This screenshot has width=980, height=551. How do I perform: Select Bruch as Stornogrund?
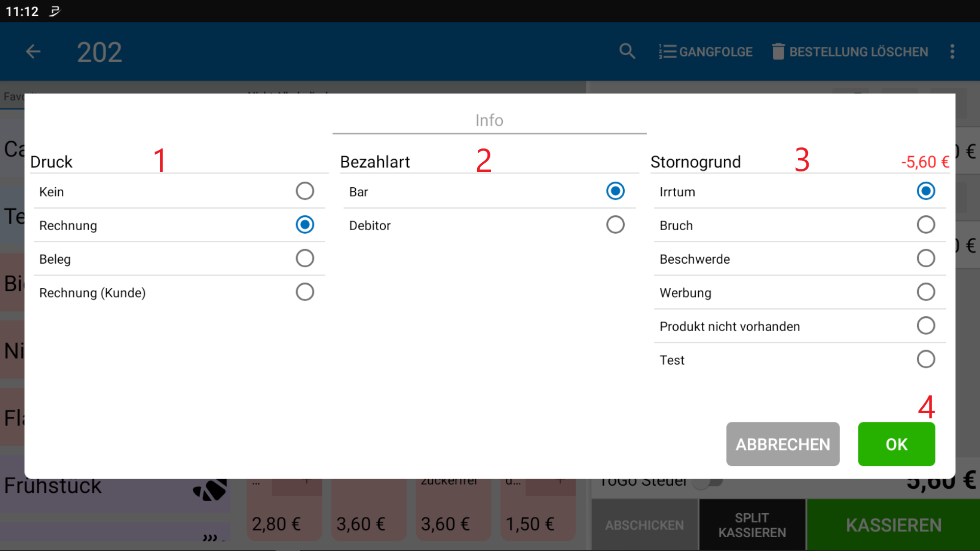[x=925, y=225]
